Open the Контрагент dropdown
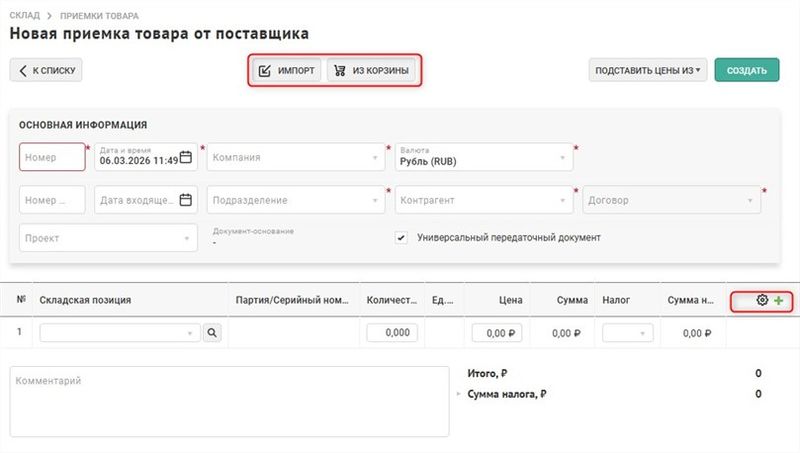This screenshot has height=453, width=800. tap(484, 200)
